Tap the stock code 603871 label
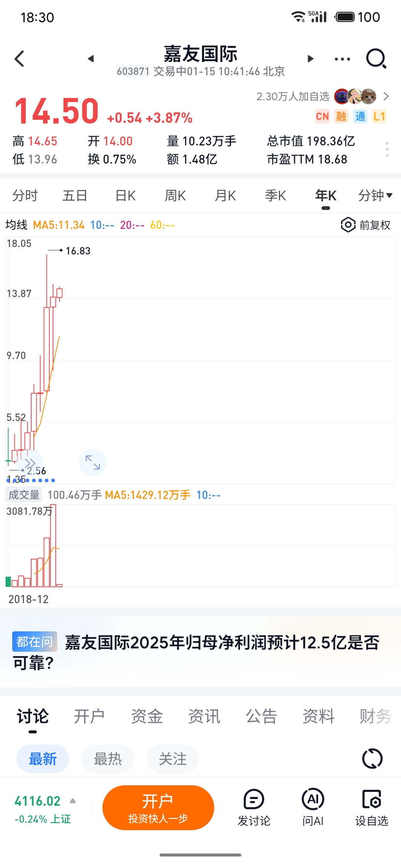Viewport: 401px width, 868px height. pos(133,71)
